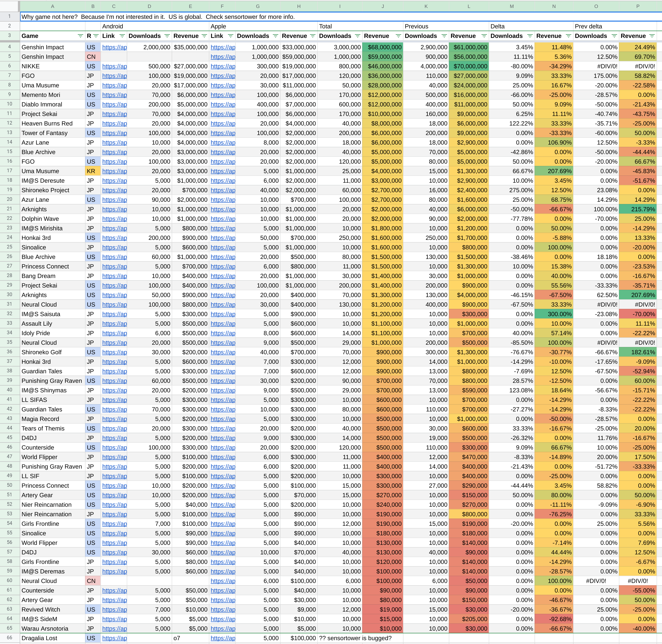Select row 17 header number
The height and width of the screenshot is (644, 662).
(x=10, y=171)
